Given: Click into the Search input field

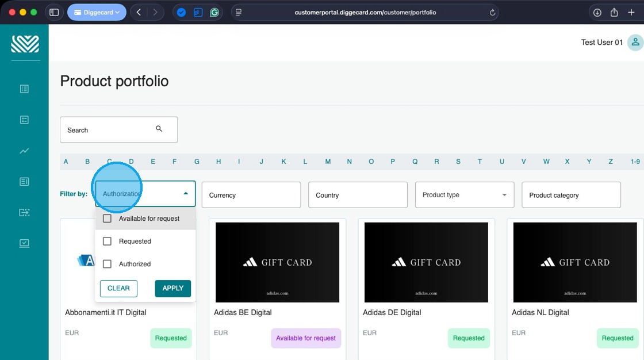Looking at the screenshot, I should click(118, 130).
